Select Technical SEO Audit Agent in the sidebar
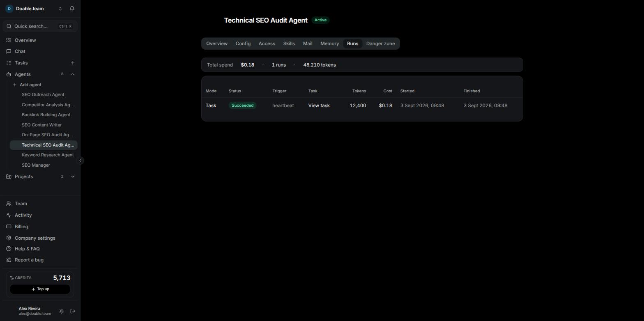This screenshot has width=644, height=321. (44, 145)
